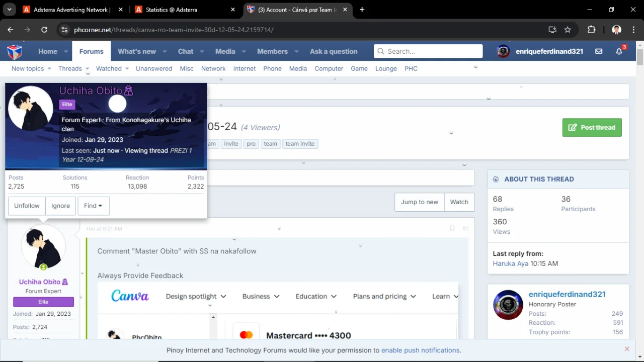Open the Forums navigation tab
The height and width of the screenshot is (362, 644).
pyautogui.click(x=91, y=51)
